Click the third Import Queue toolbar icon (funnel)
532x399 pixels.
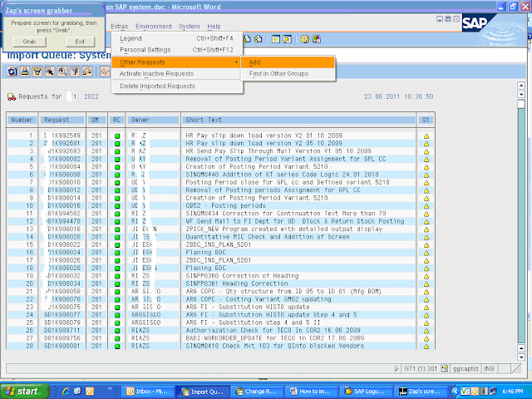point(37,71)
